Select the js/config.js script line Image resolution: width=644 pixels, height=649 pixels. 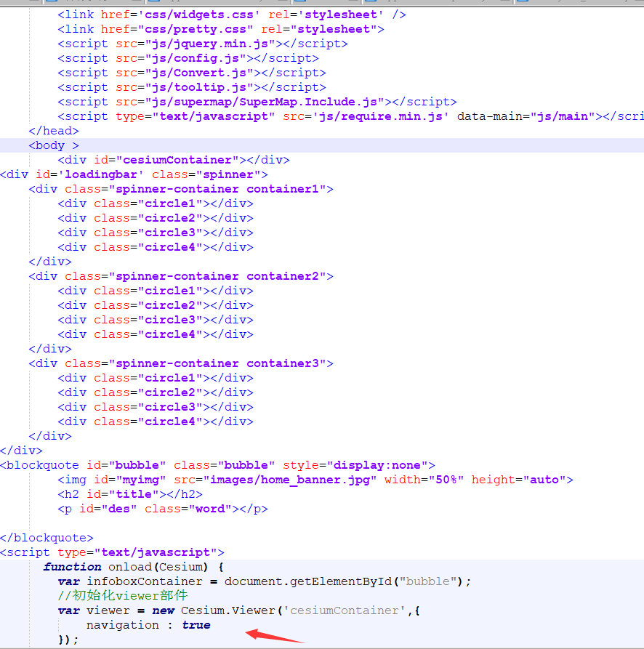tap(188, 58)
